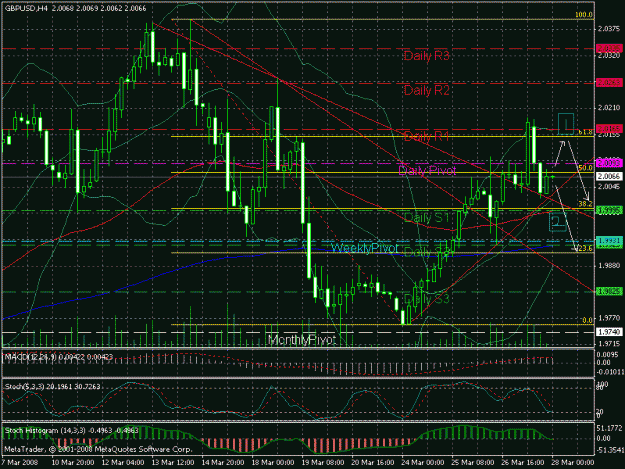Click the green 1.9825 price tag

(x=609, y=292)
